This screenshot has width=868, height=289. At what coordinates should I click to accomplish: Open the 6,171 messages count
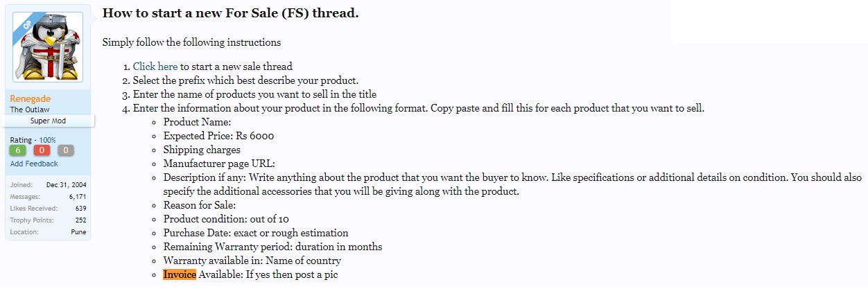[x=77, y=197]
